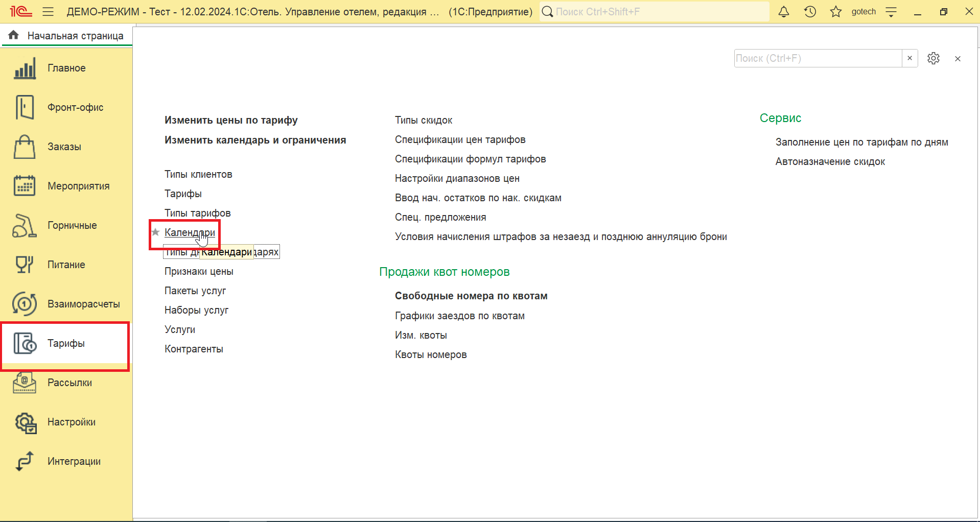Select Интеграции section label

click(x=74, y=461)
